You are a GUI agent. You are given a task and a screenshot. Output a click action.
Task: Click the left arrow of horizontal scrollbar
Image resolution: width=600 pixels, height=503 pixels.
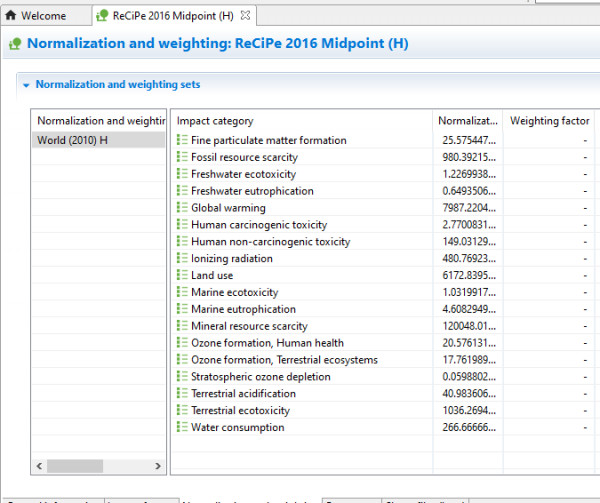[x=39, y=466]
